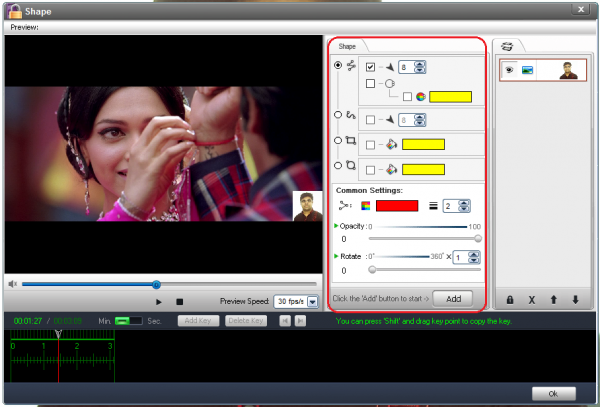Screen dimensions: 600x407
Task: Enable the curve arrowhead checkbox
Action: pos(370,120)
